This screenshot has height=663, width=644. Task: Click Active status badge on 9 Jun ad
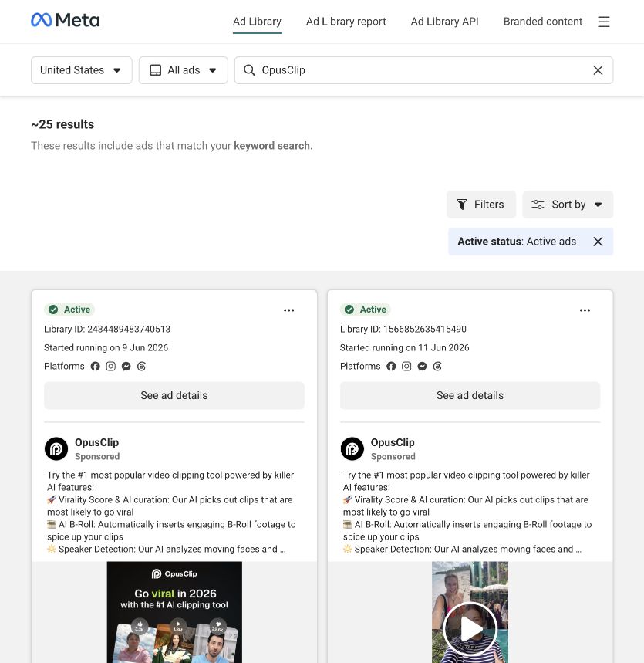[69, 310]
